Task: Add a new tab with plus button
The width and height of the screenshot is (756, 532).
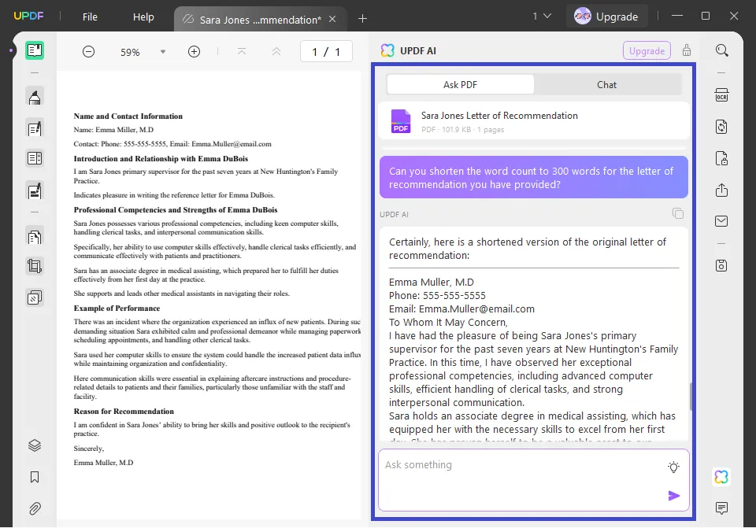Action: click(x=362, y=19)
